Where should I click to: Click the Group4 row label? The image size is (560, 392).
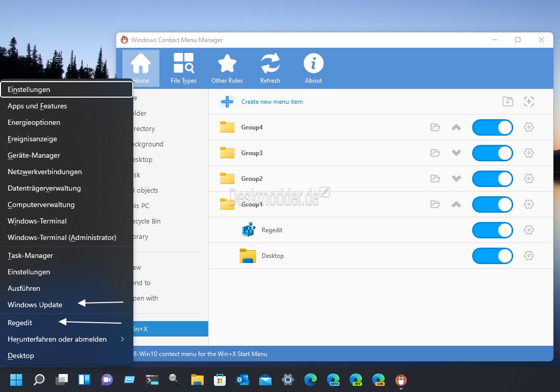pos(252,127)
